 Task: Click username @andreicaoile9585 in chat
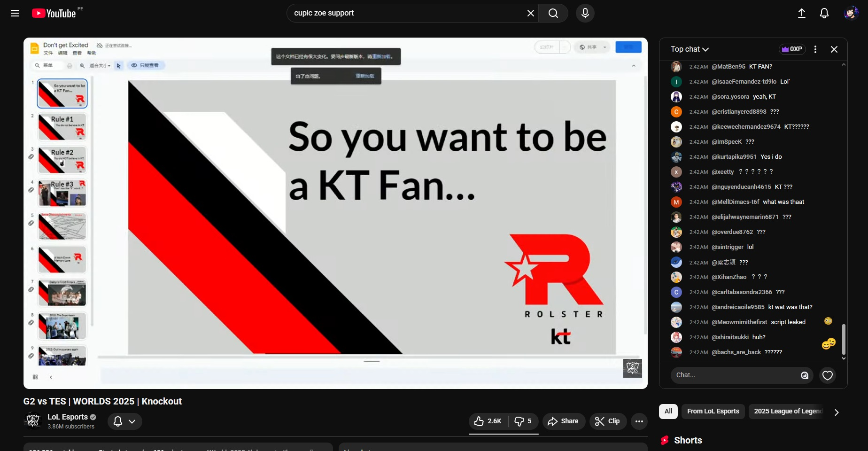(738, 307)
